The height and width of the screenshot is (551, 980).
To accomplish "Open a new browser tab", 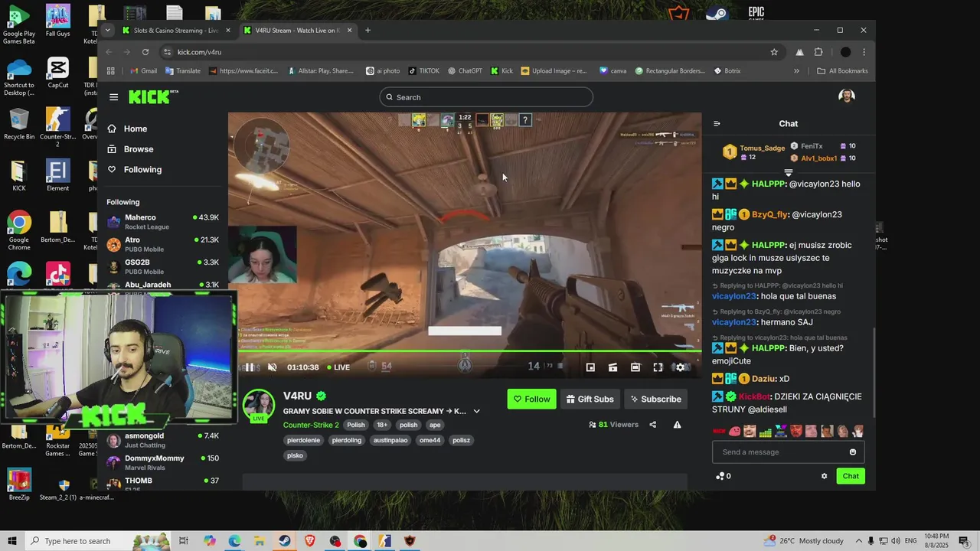I will point(367,31).
